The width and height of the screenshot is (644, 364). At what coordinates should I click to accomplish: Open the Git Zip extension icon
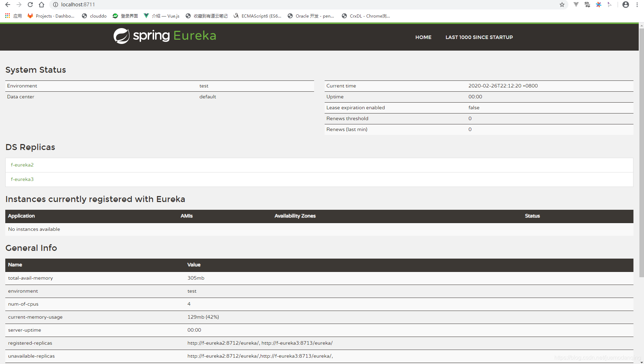coord(587,5)
